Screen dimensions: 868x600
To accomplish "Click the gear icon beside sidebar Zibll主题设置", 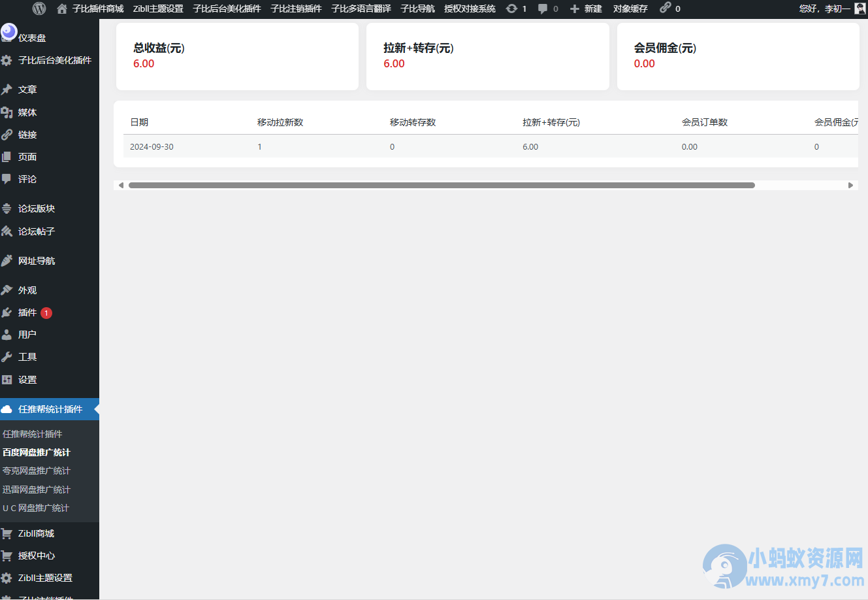I will click(7, 578).
